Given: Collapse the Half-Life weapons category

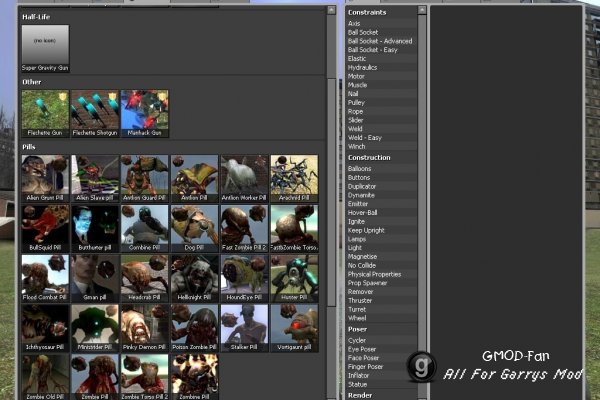Looking at the screenshot, I should [36, 17].
